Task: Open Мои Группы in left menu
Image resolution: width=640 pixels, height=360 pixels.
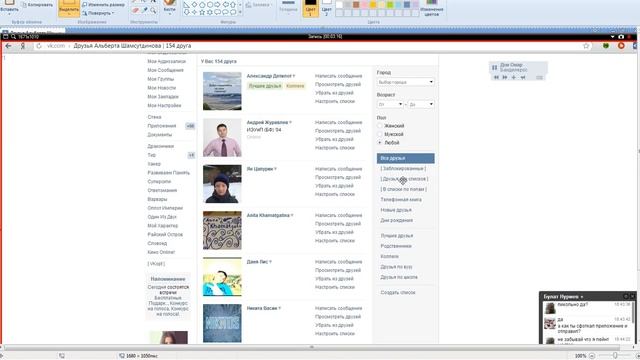Action: click(x=160, y=79)
